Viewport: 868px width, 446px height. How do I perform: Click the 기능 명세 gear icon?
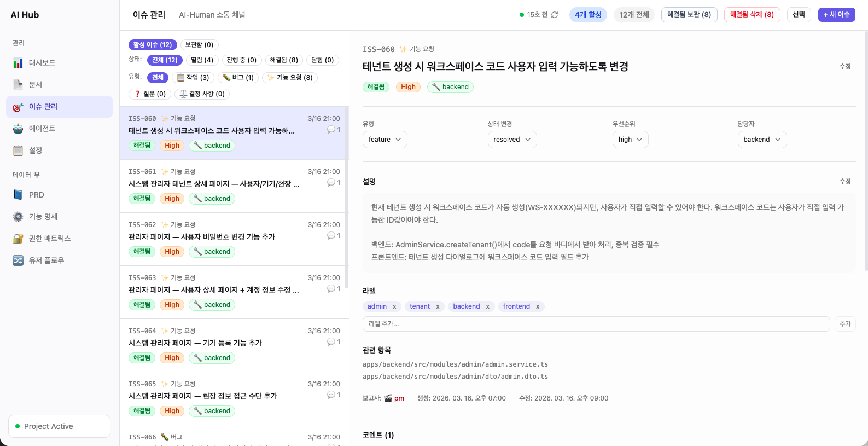[18, 217]
